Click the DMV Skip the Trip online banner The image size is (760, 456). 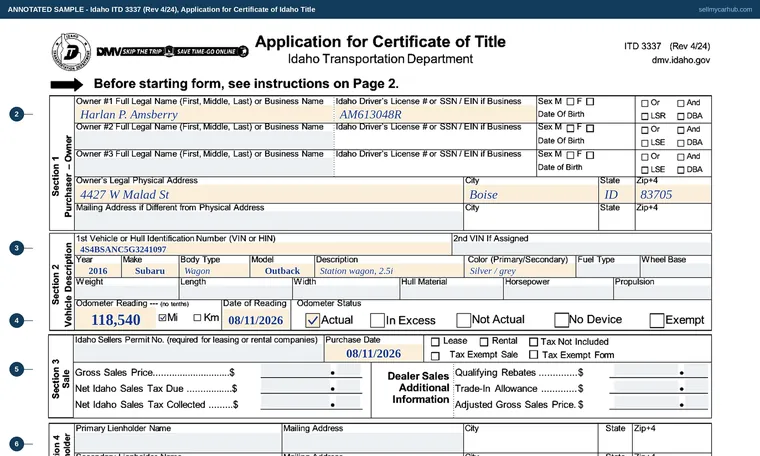tap(173, 51)
